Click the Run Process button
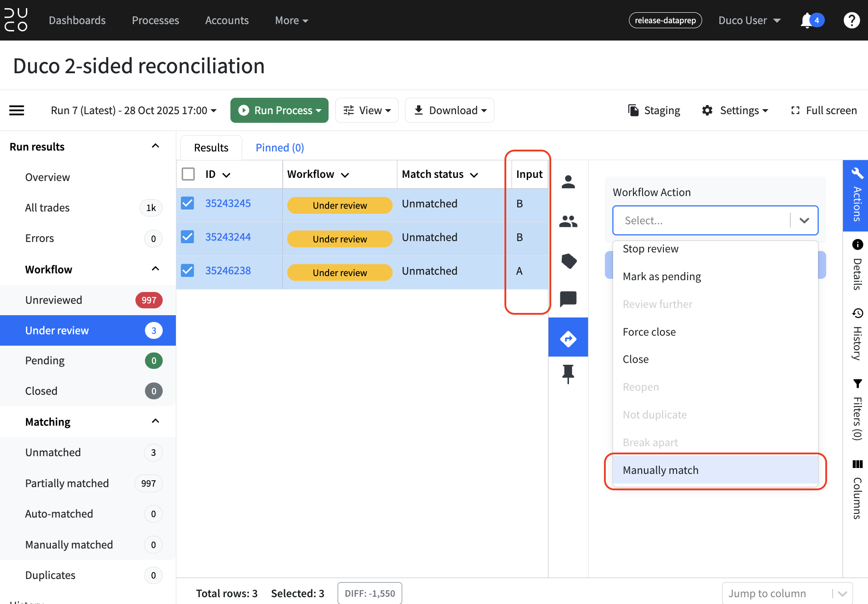868x604 pixels. click(x=279, y=111)
